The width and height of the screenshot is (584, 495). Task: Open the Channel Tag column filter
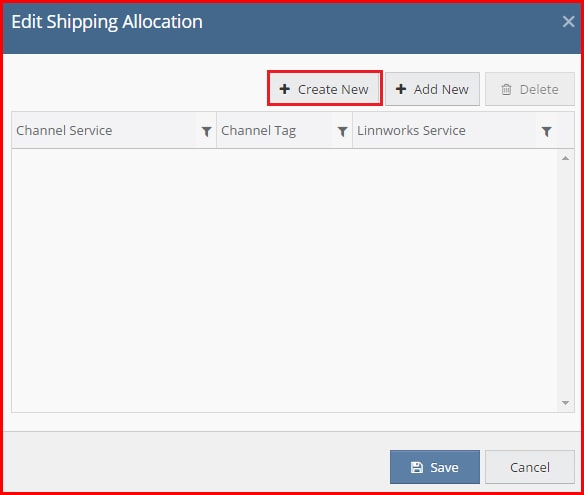[342, 131]
